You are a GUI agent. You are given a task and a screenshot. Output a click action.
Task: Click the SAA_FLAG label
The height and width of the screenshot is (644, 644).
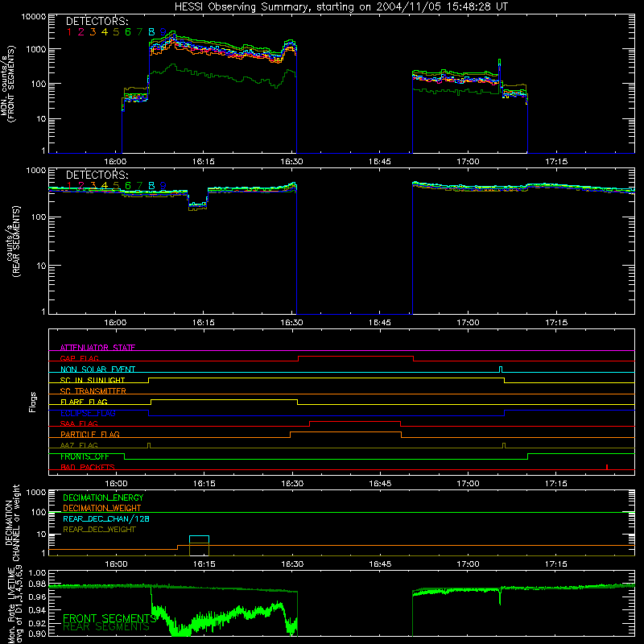click(x=79, y=423)
